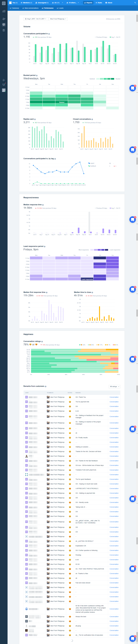Image resolution: width=138 pixels, height=644 pixels.
Task: Click the 'Wednesdays, 3pm' busiest period value
Action: pos(34,78)
